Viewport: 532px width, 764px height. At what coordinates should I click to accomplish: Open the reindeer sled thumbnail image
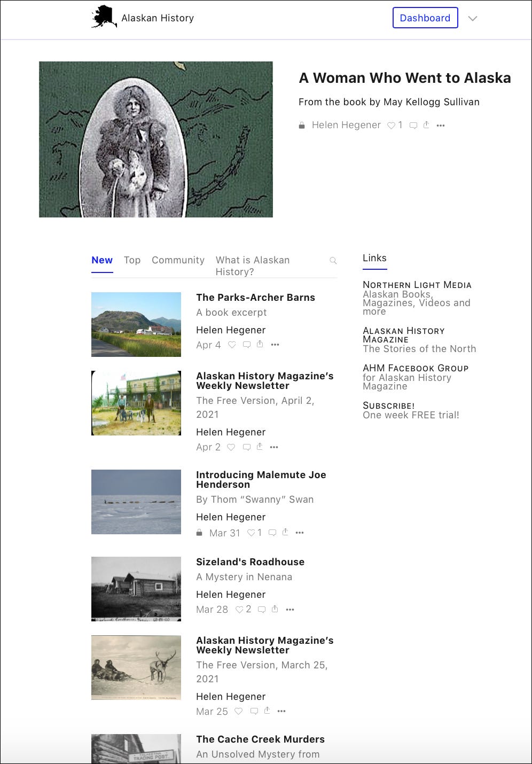click(x=136, y=667)
